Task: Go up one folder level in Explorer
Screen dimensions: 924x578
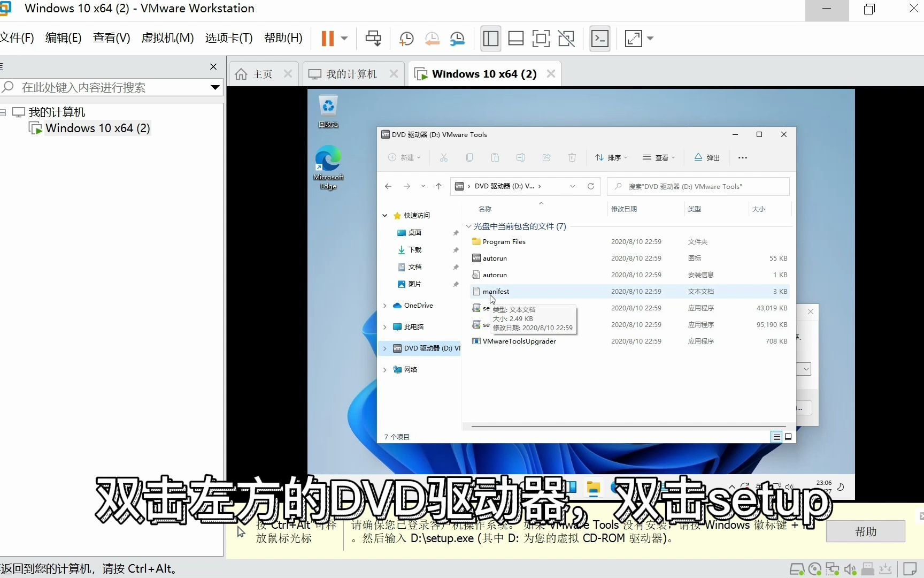Action: tap(438, 186)
